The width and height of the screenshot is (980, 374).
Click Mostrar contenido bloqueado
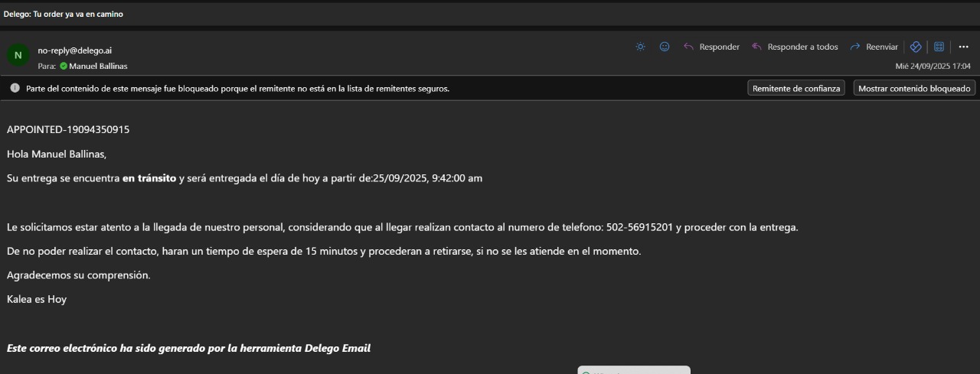point(914,89)
